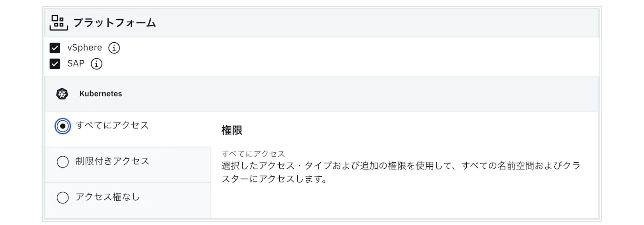Select the 制限付きアクセス radio button
The image size is (644, 225).
pos(63,162)
